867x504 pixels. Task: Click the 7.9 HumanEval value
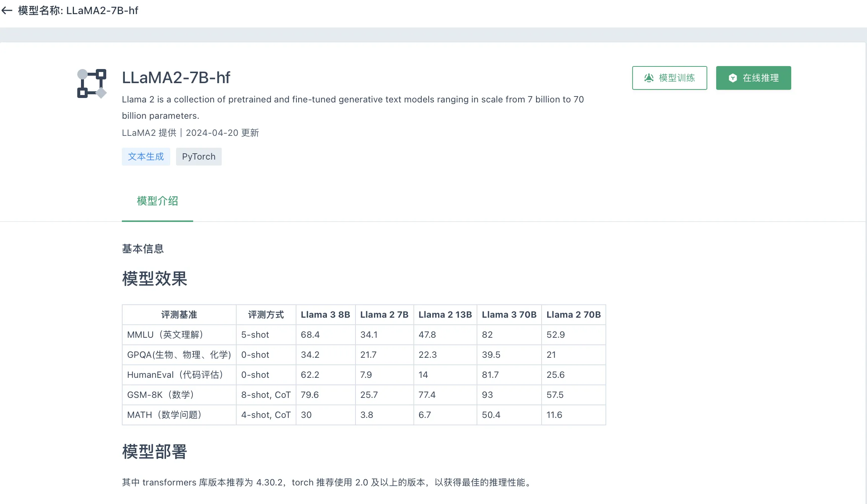(366, 375)
